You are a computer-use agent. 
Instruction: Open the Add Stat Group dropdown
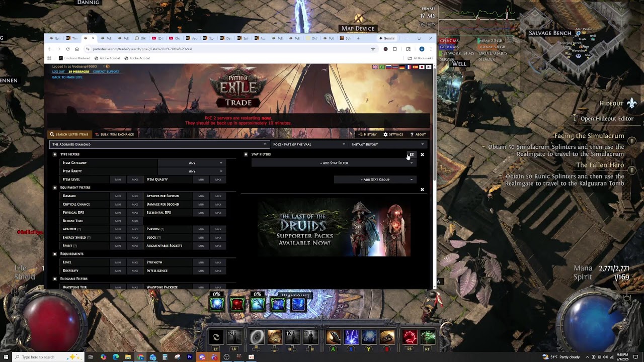coord(375,179)
